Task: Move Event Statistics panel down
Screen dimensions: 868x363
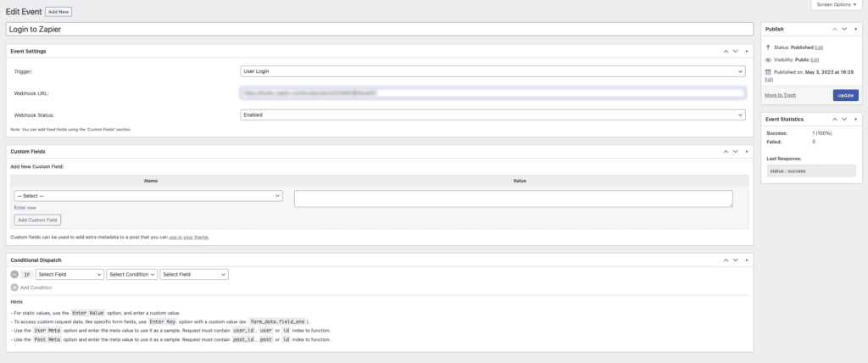Action: tap(844, 119)
